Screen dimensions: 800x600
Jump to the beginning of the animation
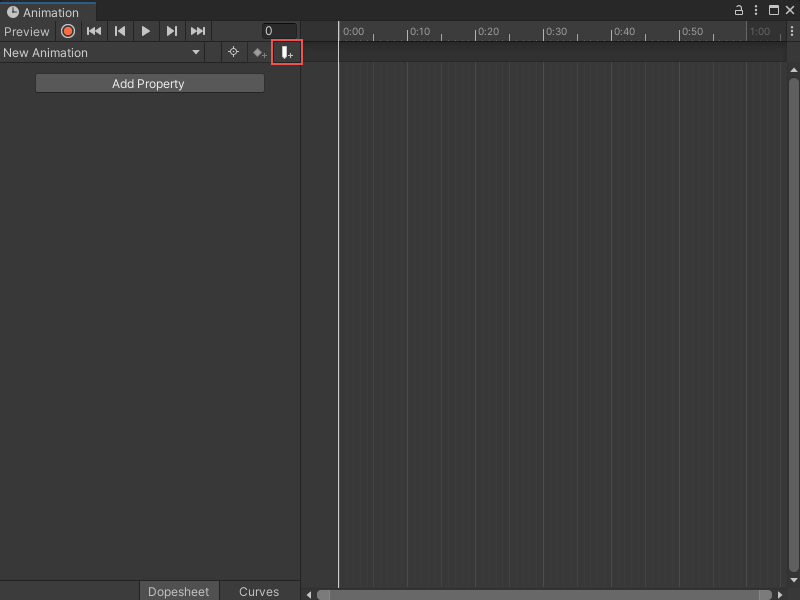94,31
